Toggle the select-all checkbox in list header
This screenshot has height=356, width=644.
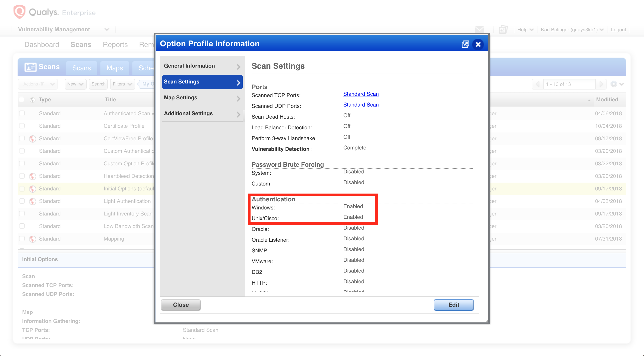(22, 99)
